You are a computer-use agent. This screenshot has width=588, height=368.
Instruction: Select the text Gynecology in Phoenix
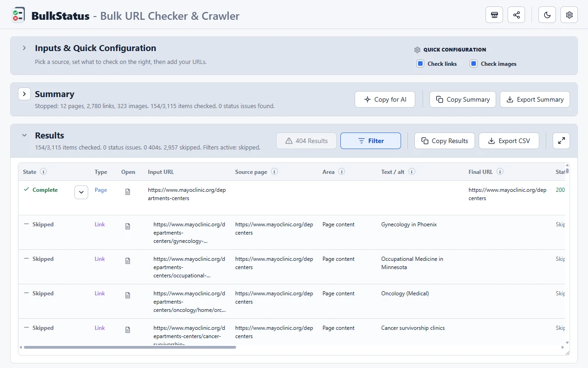[409, 224]
